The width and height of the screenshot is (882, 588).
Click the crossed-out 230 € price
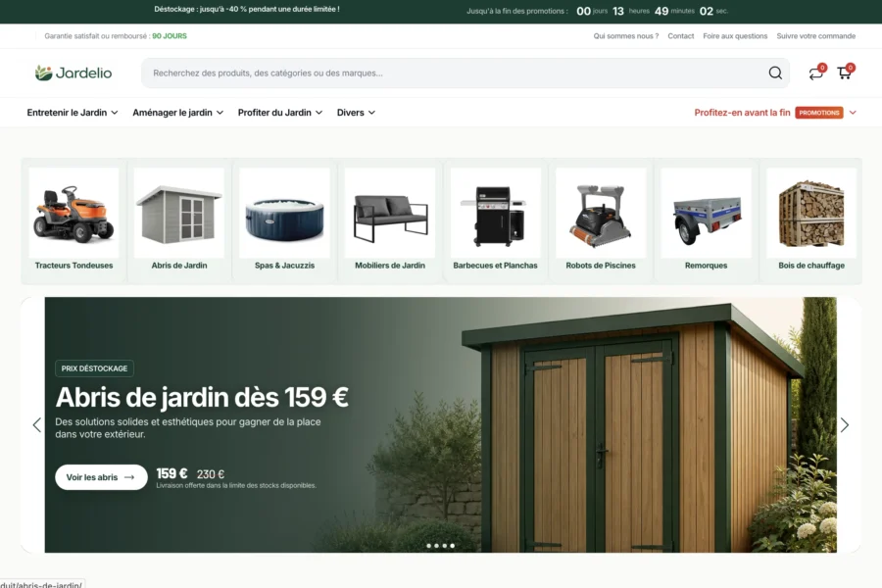[211, 474]
